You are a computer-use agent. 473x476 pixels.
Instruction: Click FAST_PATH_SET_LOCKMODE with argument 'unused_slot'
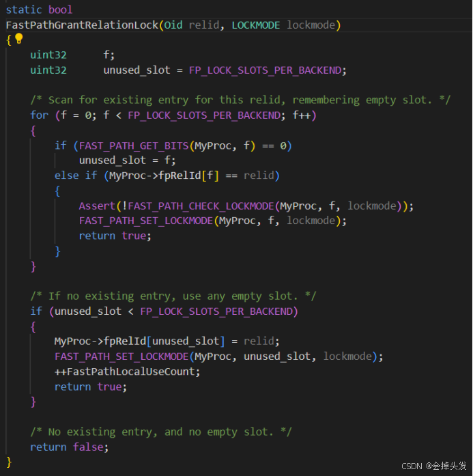point(121,356)
